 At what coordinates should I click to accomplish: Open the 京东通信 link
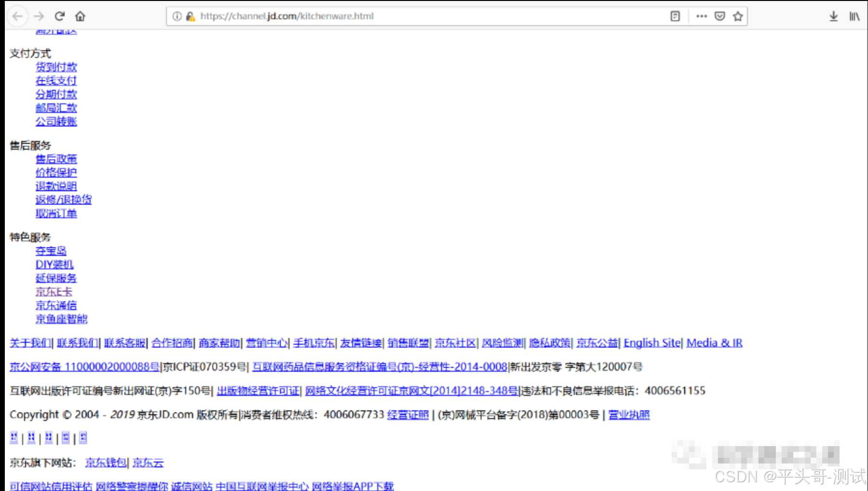click(56, 305)
